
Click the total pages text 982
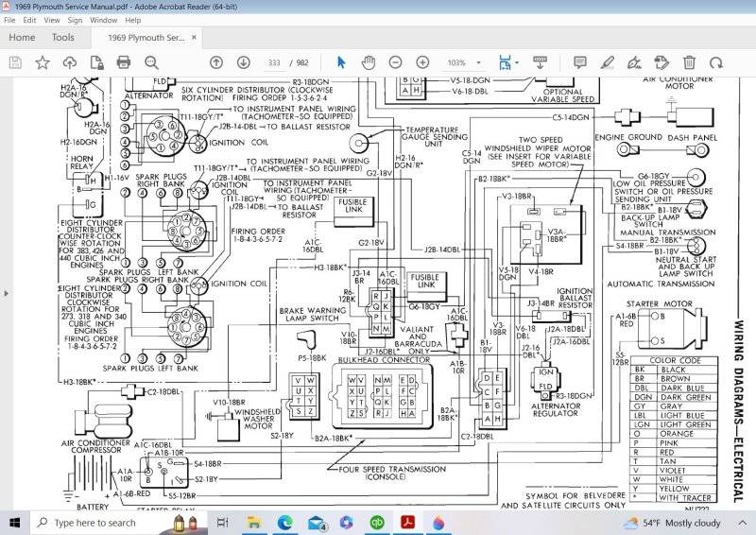pyautogui.click(x=302, y=62)
